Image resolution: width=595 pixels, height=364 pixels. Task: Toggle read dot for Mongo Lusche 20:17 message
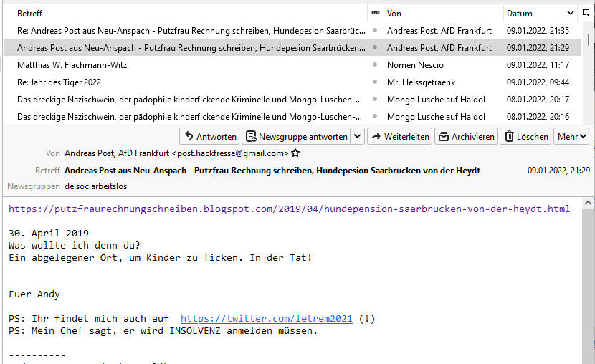[375, 100]
